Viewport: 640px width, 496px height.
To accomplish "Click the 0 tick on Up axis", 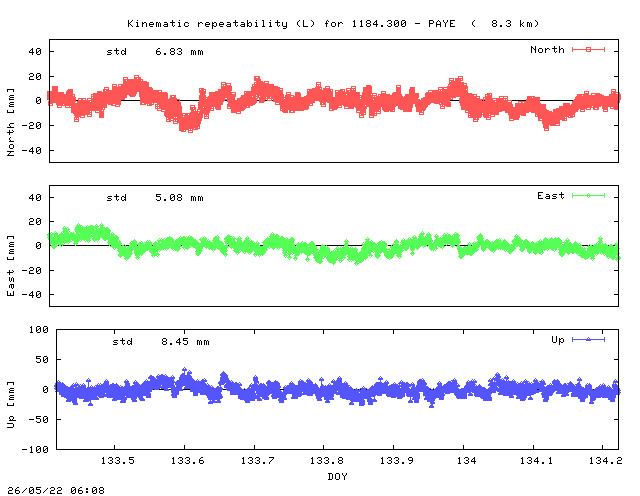I will pos(45,389).
